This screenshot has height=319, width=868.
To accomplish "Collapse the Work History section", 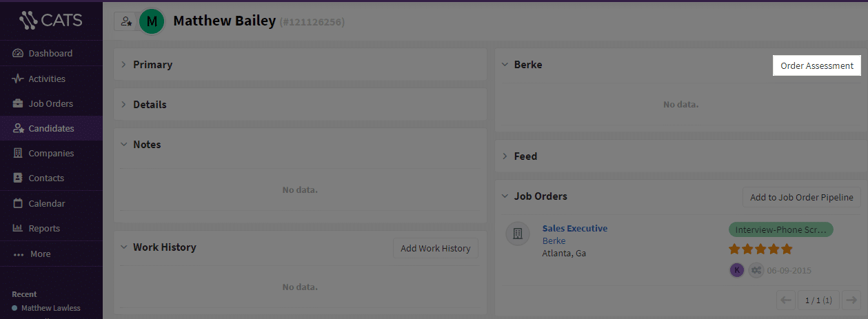I will tap(123, 247).
